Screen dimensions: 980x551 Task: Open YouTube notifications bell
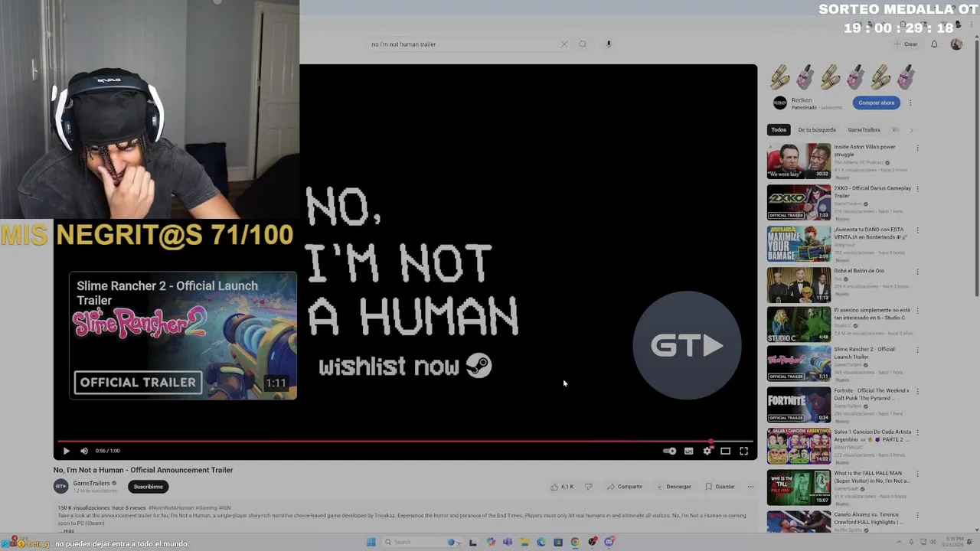(934, 44)
